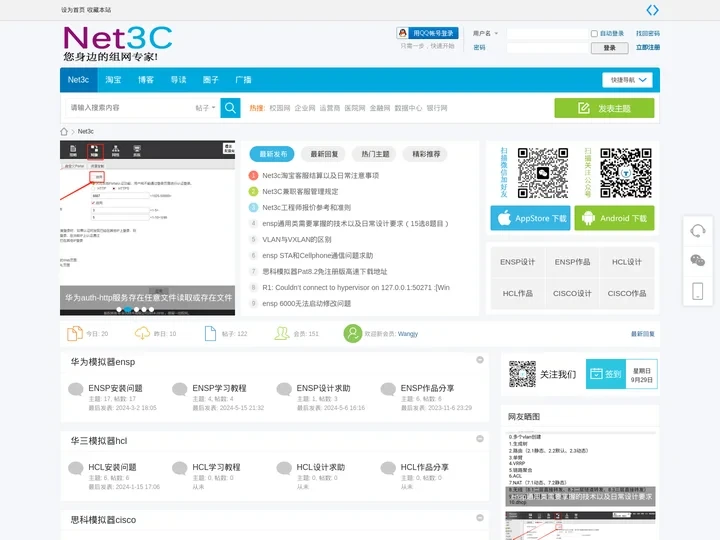Click the HCL学习教程 forum bubble icon
The image size is (720, 540).
coord(180,468)
